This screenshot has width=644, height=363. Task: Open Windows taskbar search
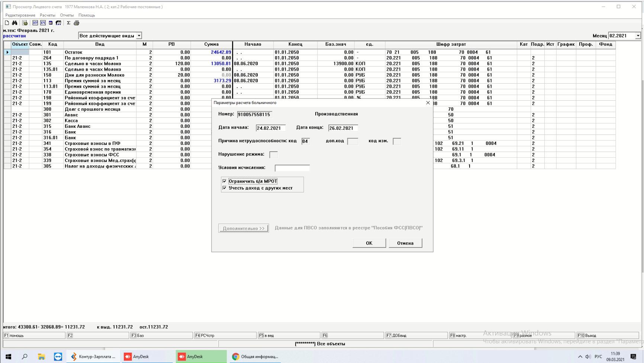pyautogui.click(x=25, y=357)
